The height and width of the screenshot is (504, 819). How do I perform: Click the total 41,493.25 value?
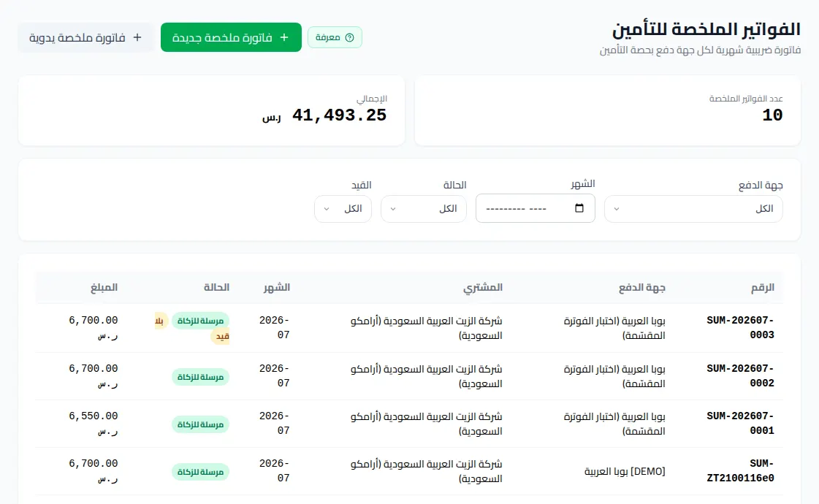pos(340,115)
